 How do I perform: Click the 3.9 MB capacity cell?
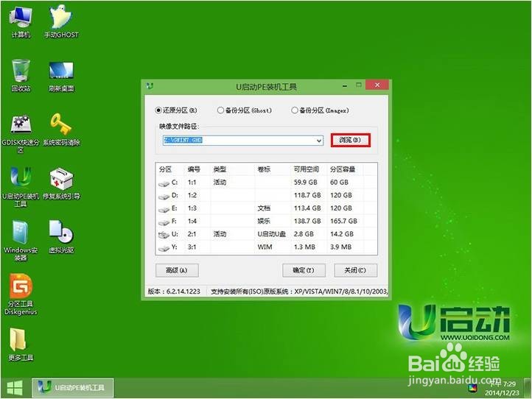pyautogui.click(x=341, y=247)
